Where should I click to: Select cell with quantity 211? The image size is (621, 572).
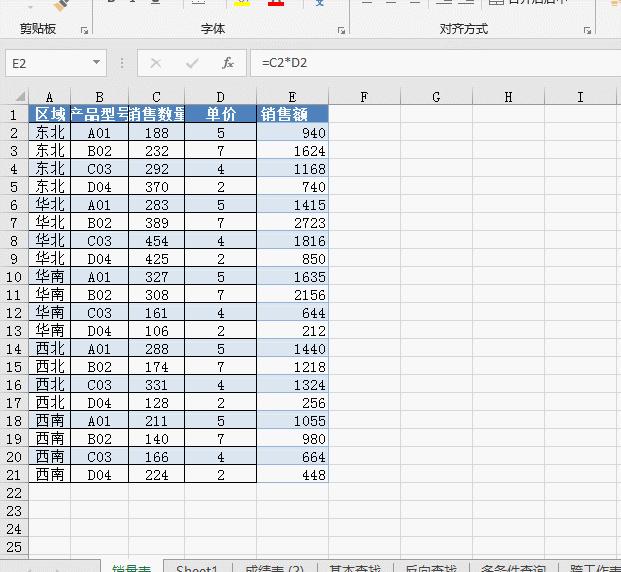(x=156, y=421)
